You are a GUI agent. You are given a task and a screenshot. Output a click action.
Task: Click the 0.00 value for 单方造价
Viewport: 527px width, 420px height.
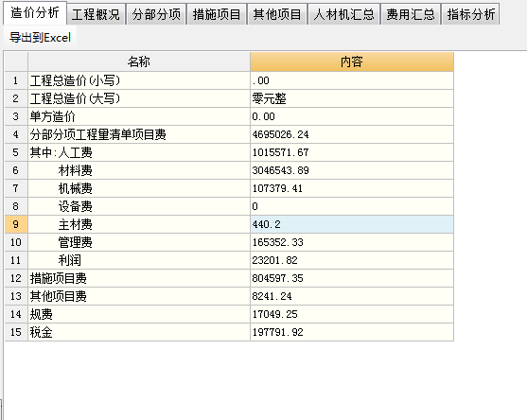coord(352,116)
